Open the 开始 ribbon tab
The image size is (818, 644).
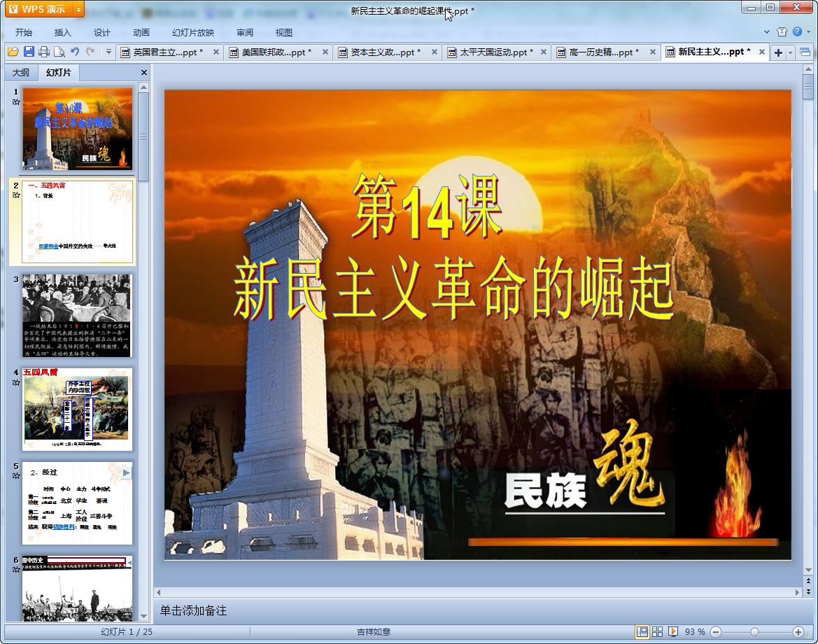[x=24, y=32]
